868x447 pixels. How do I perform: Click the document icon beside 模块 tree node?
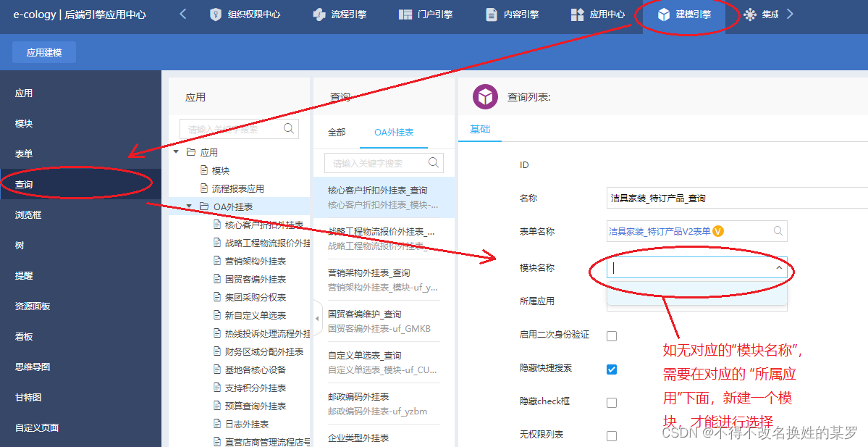204,170
